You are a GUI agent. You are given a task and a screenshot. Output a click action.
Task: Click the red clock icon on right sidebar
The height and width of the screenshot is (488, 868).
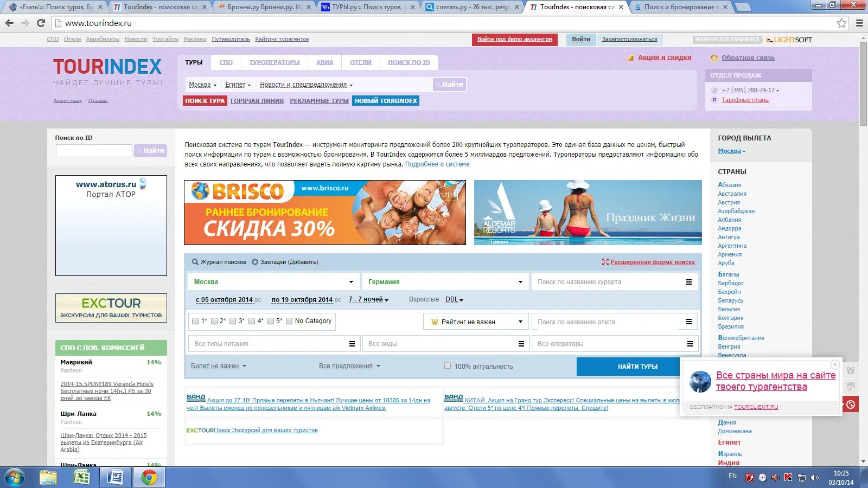(x=851, y=404)
